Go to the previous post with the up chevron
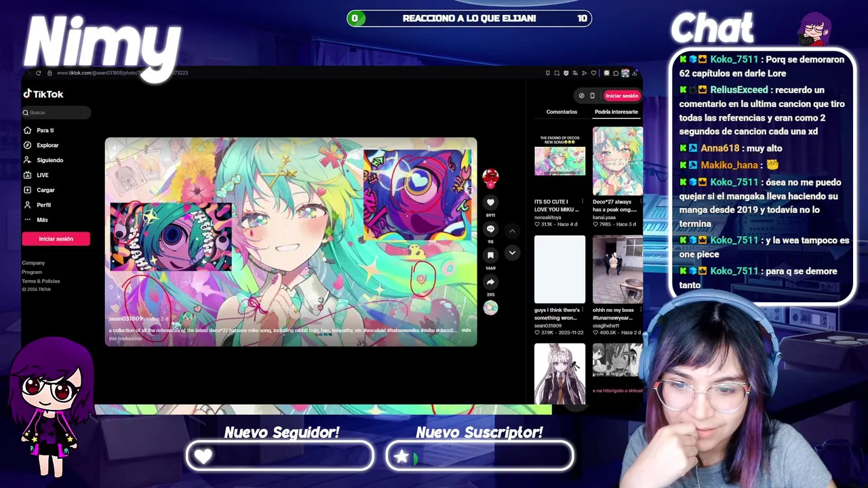The width and height of the screenshot is (868, 488). (512, 231)
